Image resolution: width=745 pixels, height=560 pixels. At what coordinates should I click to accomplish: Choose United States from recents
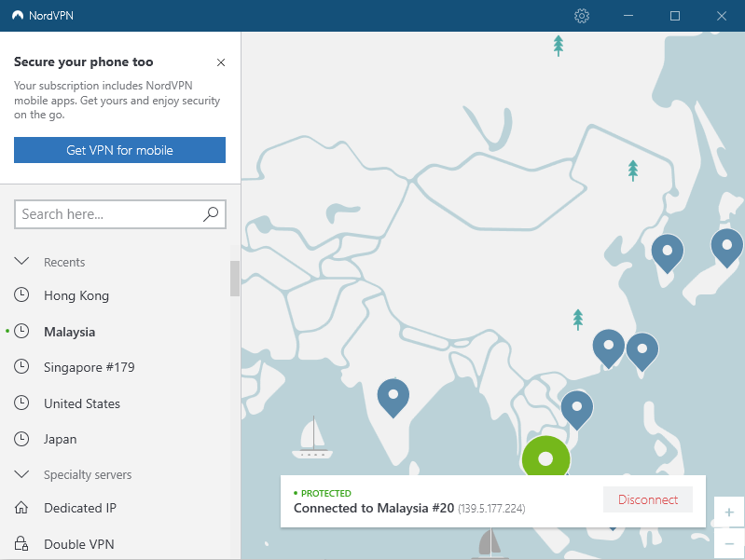coord(82,403)
